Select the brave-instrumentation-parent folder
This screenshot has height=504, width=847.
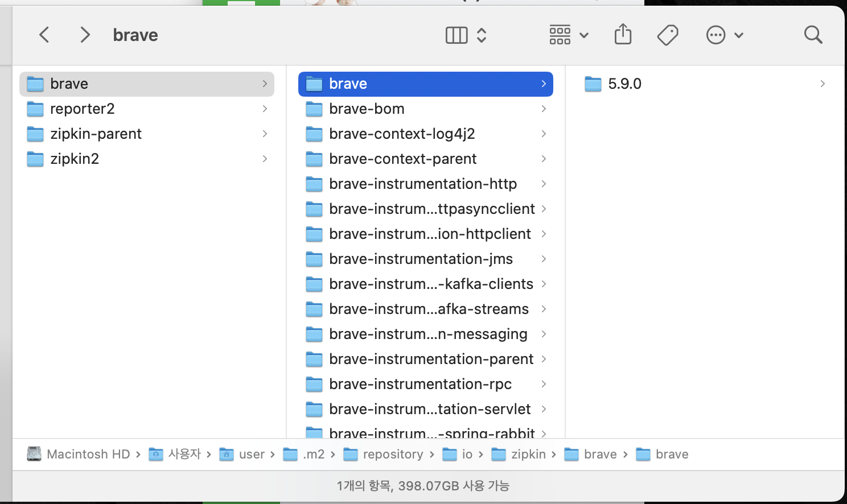tap(426, 359)
